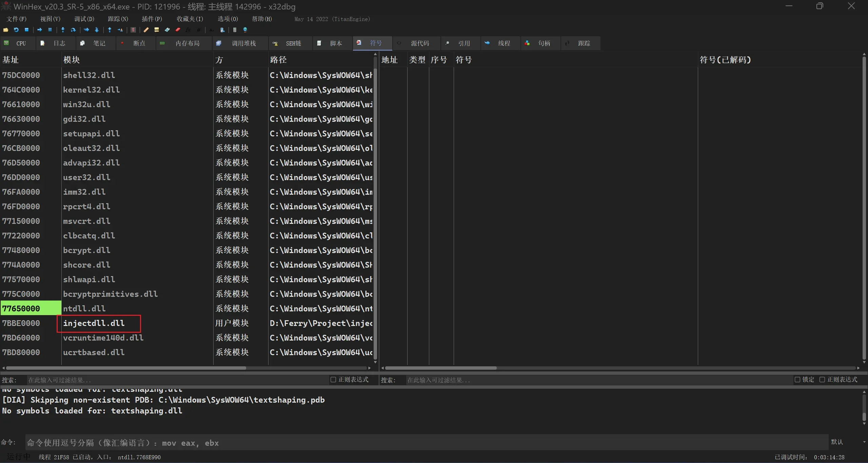Toggle the 锁定 lock checkbox
The image size is (868, 463).
(x=797, y=380)
